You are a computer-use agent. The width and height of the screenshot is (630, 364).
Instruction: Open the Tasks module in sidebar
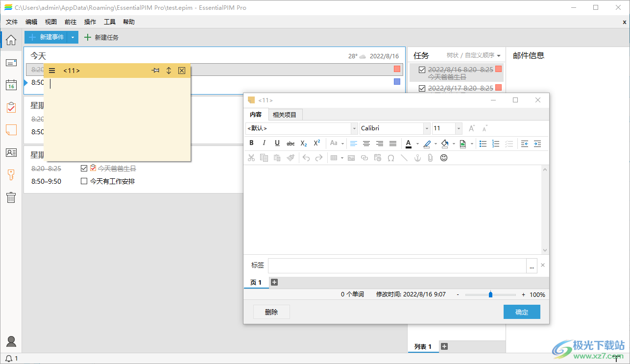[11, 107]
